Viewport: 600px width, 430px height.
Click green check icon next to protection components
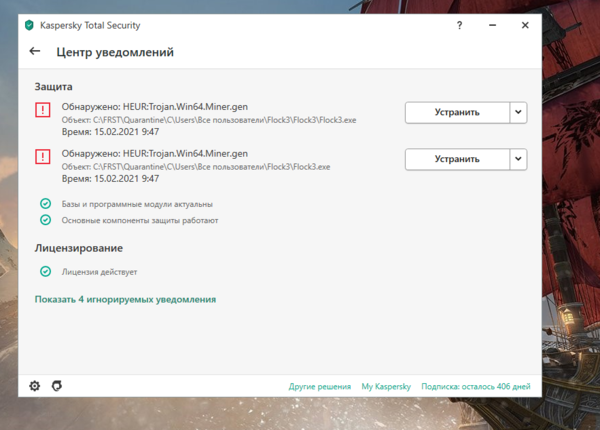point(46,220)
